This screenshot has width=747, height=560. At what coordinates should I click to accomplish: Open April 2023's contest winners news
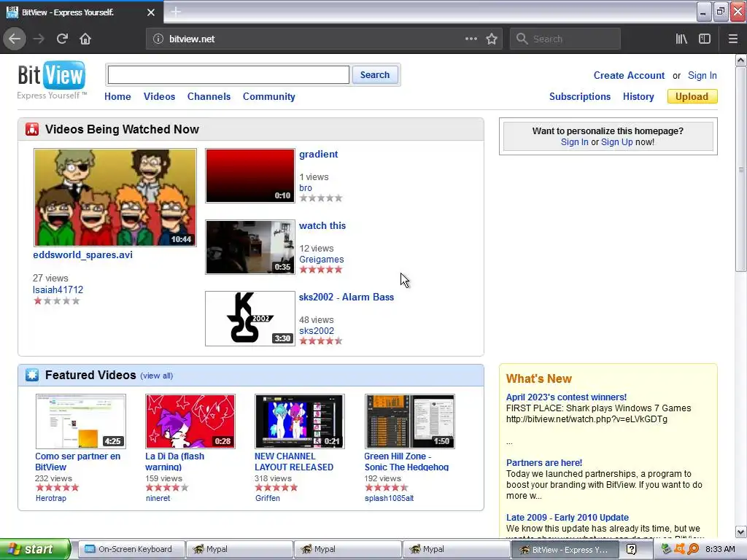(566, 397)
